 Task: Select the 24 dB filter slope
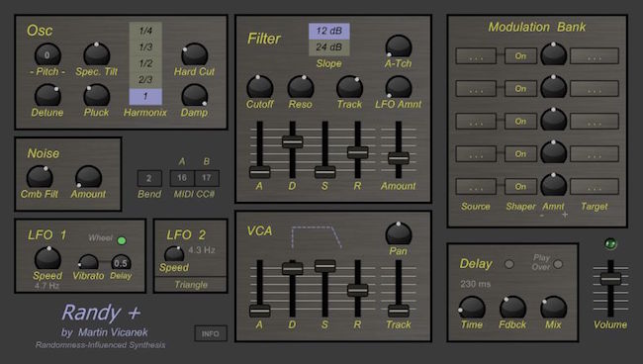[328, 47]
